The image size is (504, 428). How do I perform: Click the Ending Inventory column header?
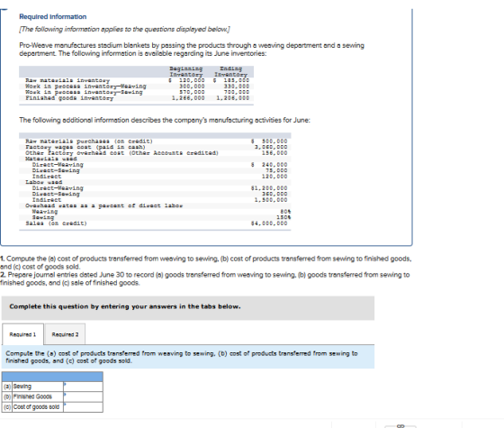coord(230,71)
